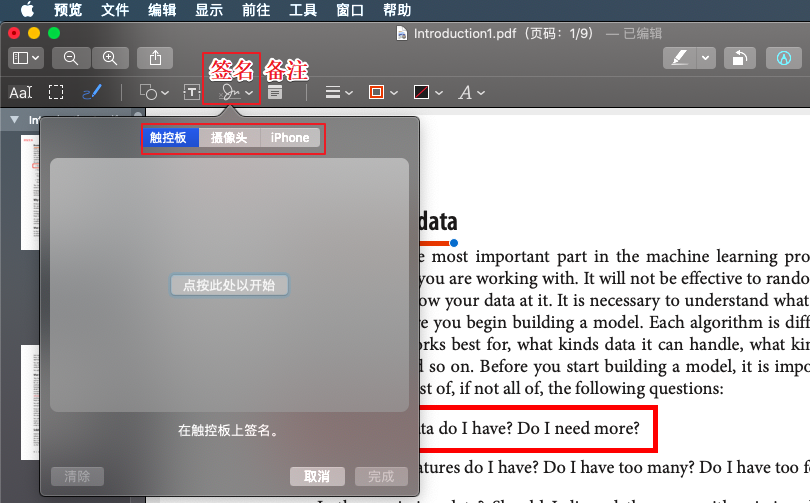Rotate the page with the rotate icon
The height and width of the screenshot is (503, 810).
point(738,58)
